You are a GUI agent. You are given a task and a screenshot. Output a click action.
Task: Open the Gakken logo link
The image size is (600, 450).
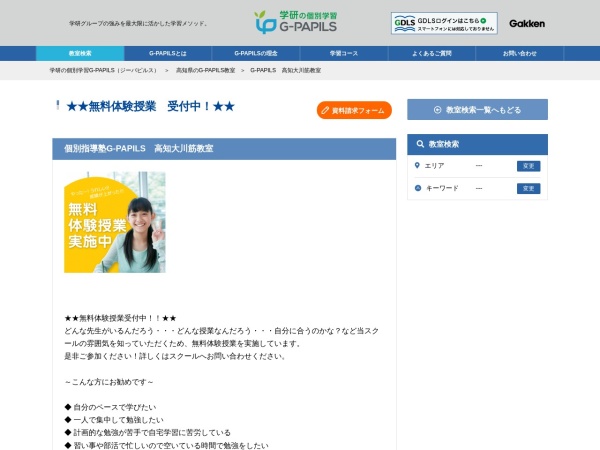527,23
